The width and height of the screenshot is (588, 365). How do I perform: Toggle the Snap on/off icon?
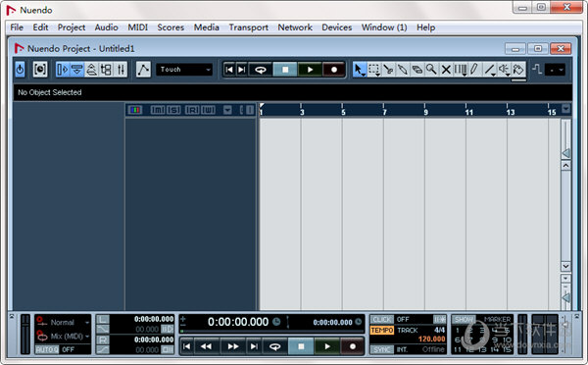(537, 70)
